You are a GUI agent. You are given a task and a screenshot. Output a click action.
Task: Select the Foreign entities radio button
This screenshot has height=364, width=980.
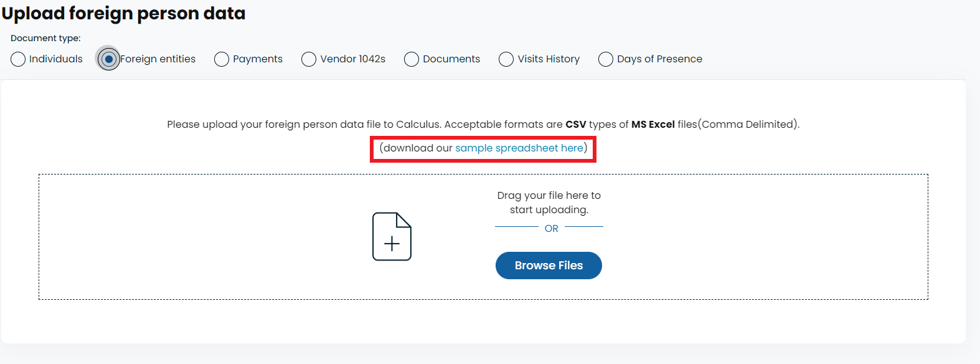(109, 59)
